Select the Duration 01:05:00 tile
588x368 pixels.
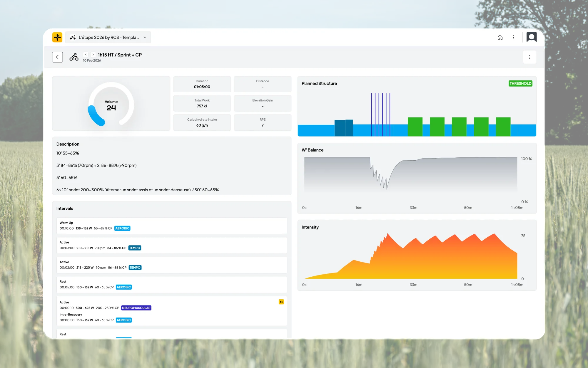[x=202, y=84]
